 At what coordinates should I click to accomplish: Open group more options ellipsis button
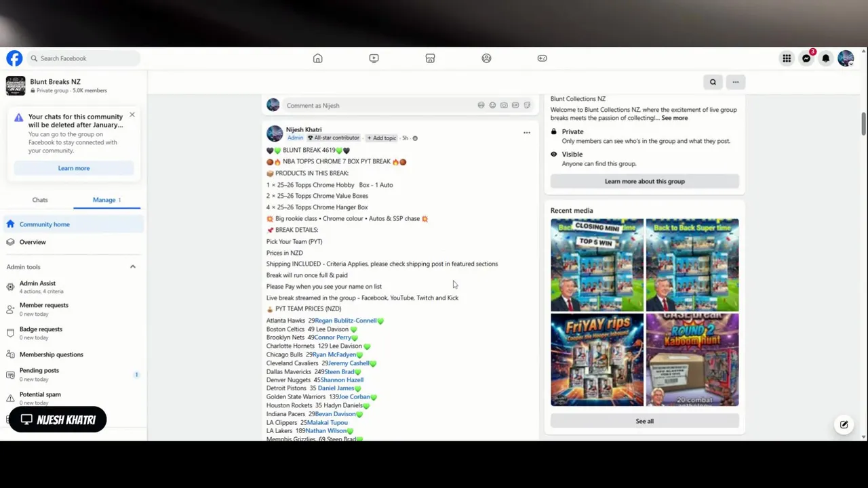735,82
